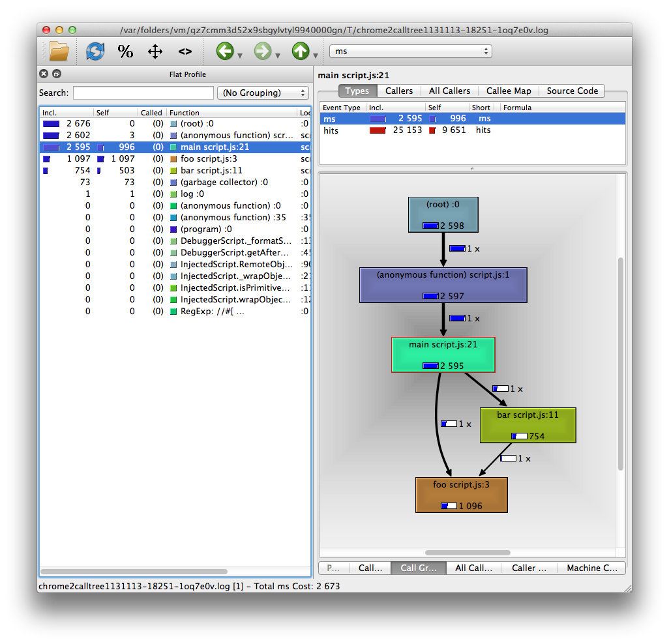669x644 pixels.
Task: Select the log :0 row
Action: pos(175,194)
